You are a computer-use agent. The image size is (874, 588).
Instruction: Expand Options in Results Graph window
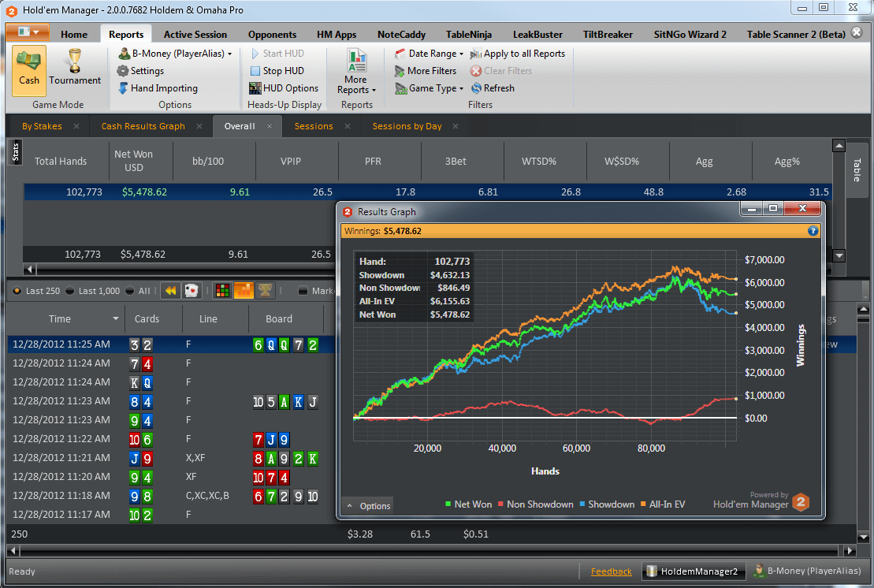tap(368, 506)
